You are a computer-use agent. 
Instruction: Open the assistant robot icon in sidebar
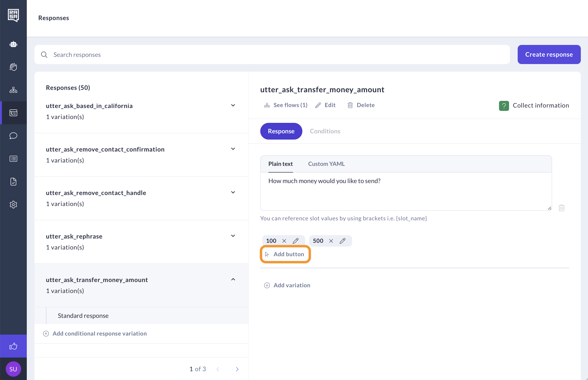13,44
